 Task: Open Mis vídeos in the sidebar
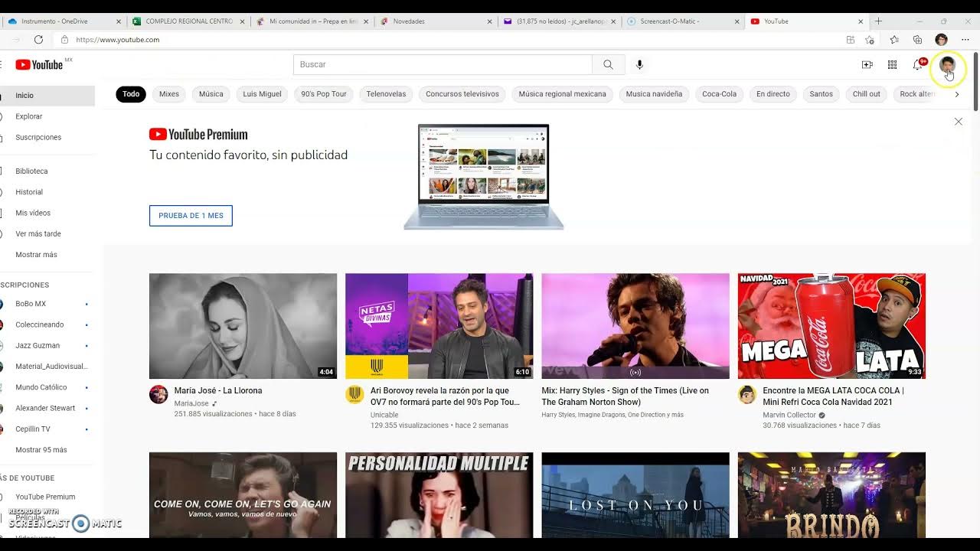click(46, 213)
